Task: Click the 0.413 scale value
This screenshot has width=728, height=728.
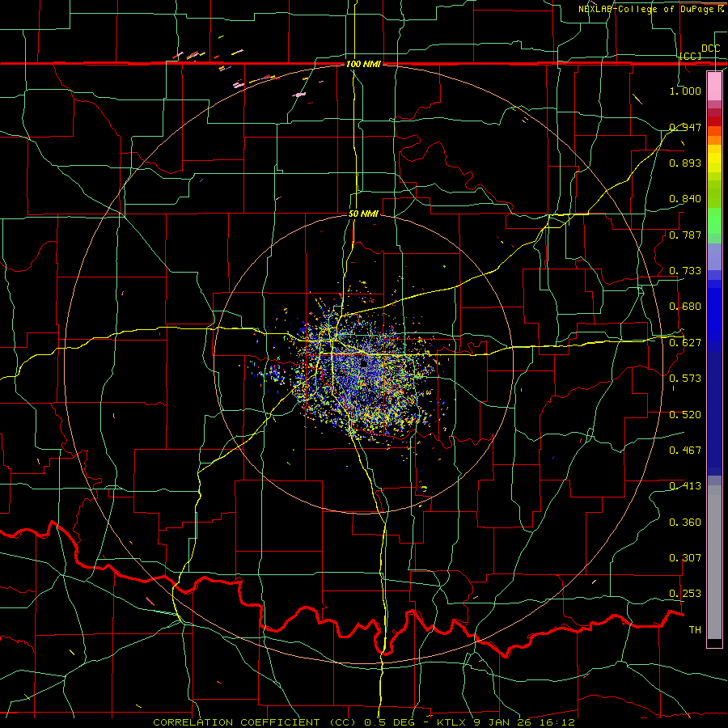Action: [x=685, y=486]
